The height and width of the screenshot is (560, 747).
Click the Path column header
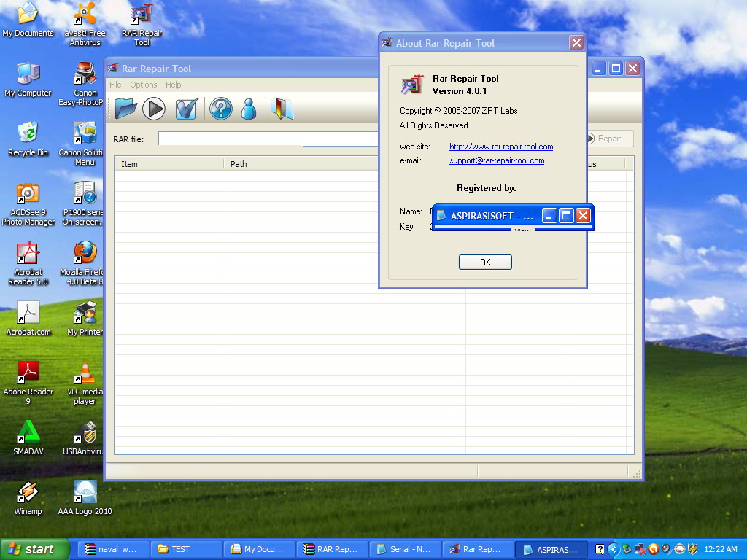pos(301,164)
